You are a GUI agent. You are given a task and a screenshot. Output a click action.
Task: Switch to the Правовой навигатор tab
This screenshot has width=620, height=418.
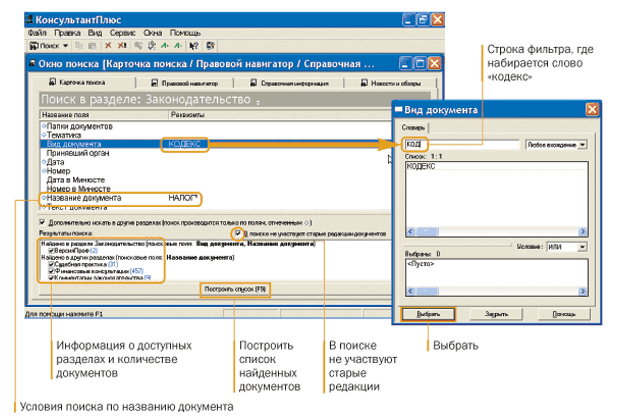185,83
